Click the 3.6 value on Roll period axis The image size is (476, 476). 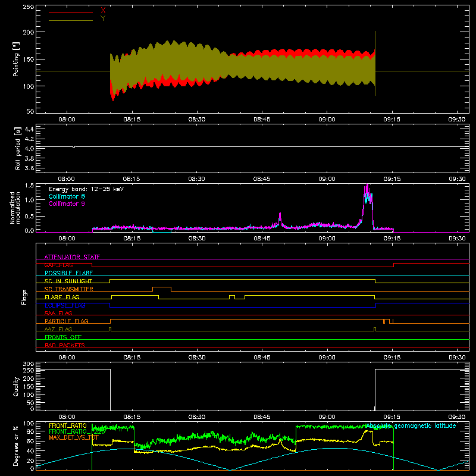point(29,168)
